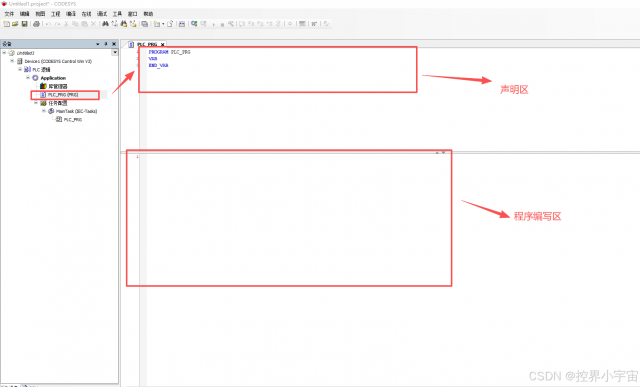Image resolution: width=640 pixels, height=387 pixels.
Task: Close the devices panel
Action: pyautogui.click(x=114, y=44)
